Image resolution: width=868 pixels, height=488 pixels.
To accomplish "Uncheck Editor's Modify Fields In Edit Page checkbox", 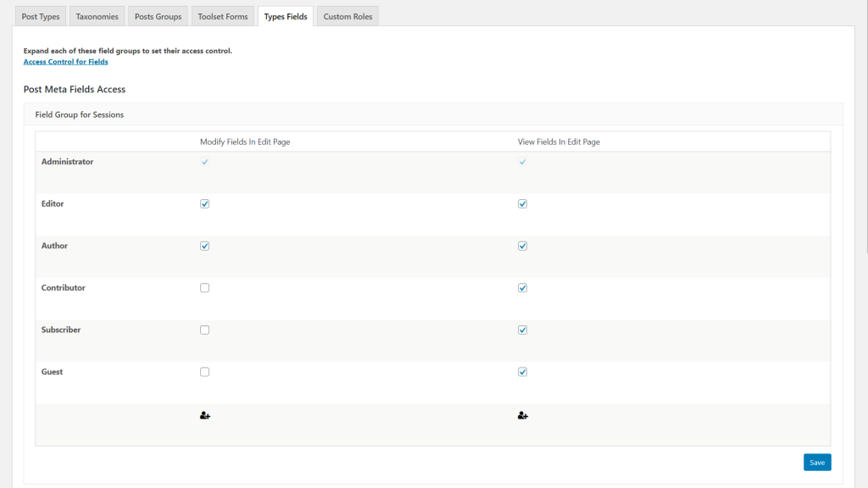I will (x=204, y=203).
